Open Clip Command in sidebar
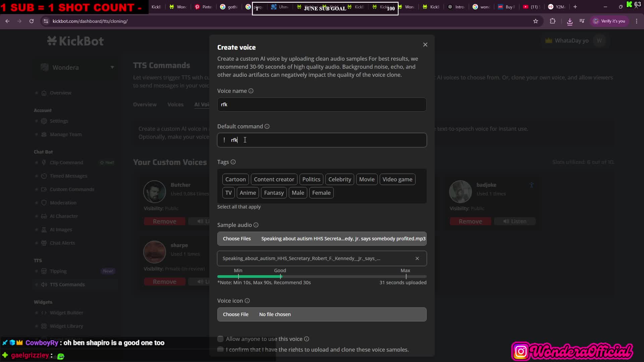The image size is (644, 362). click(x=66, y=163)
